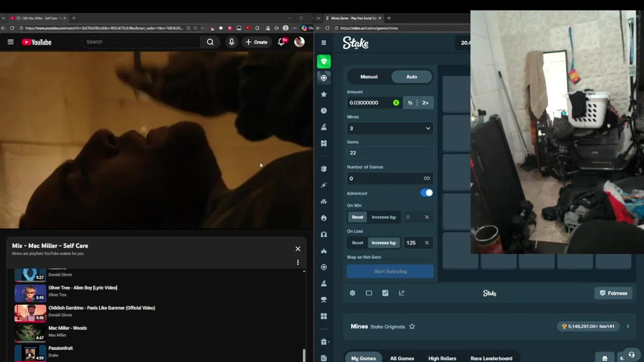Open the YouTube account avatar menu
This screenshot has width=644, height=362.
pyautogui.click(x=299, y=42)
